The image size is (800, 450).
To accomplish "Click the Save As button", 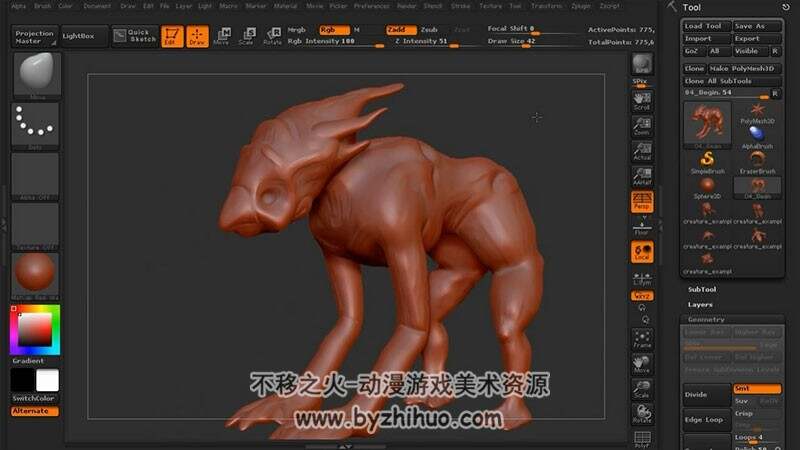I will pos(757,26).
